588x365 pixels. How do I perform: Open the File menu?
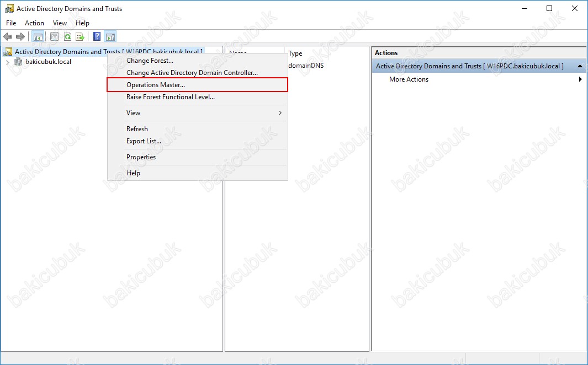click(x=11, y=23)
